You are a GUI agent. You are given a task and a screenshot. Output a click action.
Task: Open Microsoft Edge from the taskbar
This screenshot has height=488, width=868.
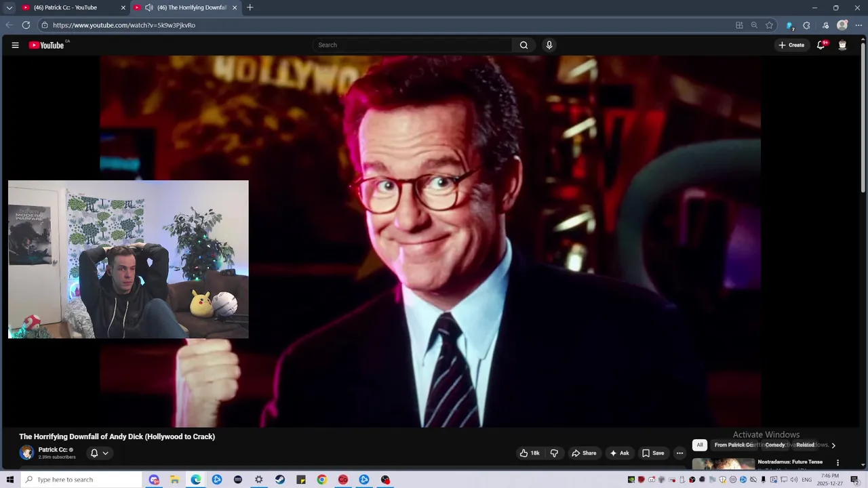point(196,480)
